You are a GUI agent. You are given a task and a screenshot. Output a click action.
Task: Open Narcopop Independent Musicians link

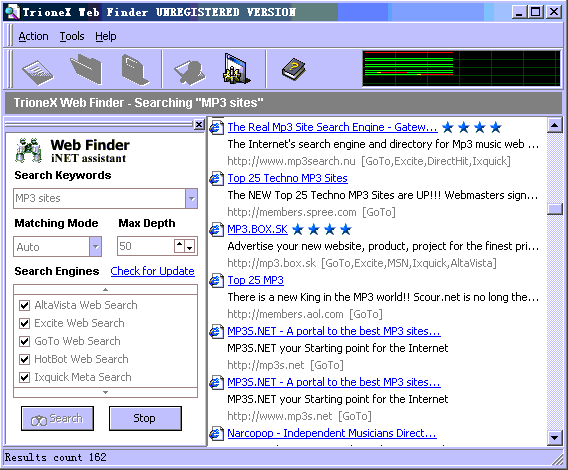click(332, 433)
